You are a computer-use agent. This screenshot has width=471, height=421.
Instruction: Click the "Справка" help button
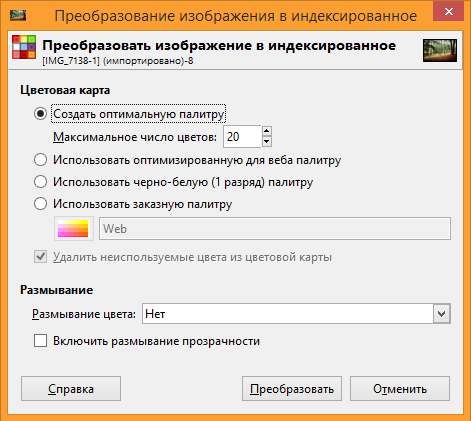coord(71,389)
